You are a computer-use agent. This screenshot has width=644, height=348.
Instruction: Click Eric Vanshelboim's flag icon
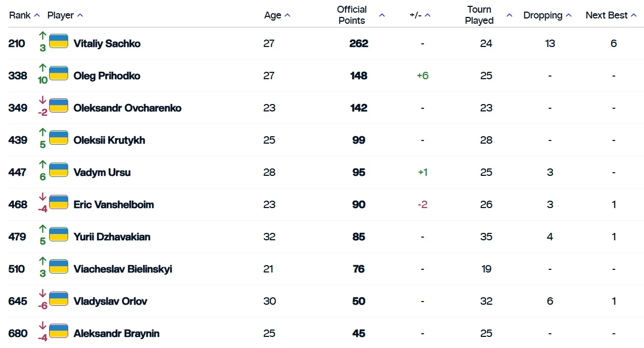pos(59,202)
